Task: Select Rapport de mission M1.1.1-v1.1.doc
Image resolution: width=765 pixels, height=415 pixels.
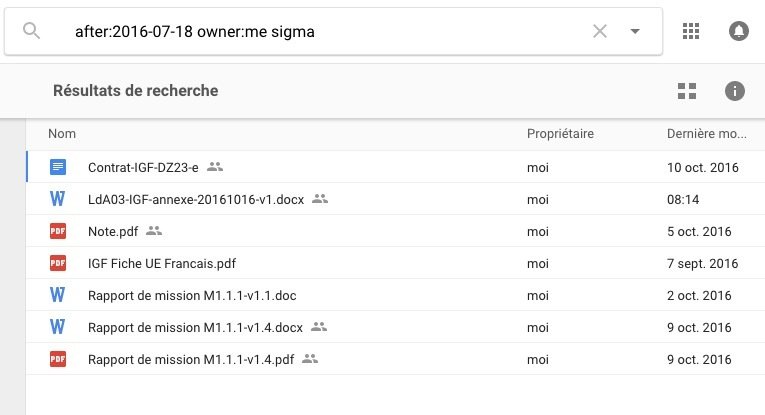Action: [x=192, y=296]
